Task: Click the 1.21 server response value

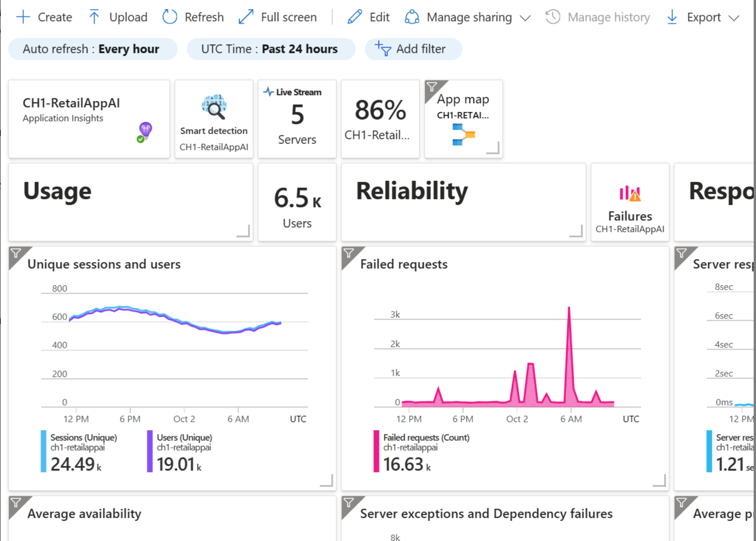Action: (734, 464)
